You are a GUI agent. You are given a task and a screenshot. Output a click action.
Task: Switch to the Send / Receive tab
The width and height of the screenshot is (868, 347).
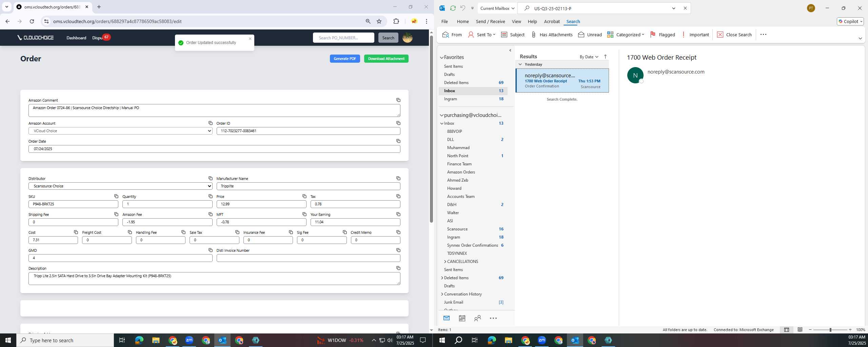pyautogui.click(x=490, y=21)
